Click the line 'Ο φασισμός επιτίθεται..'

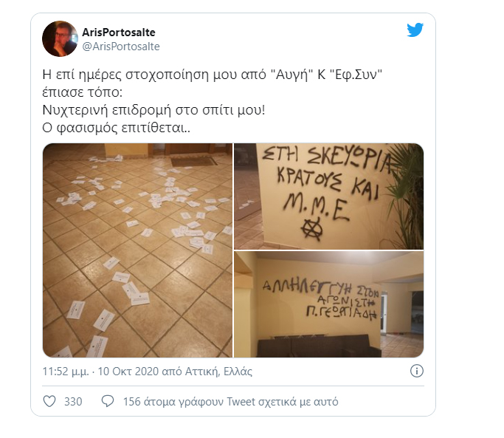click(x=116, y=128)
